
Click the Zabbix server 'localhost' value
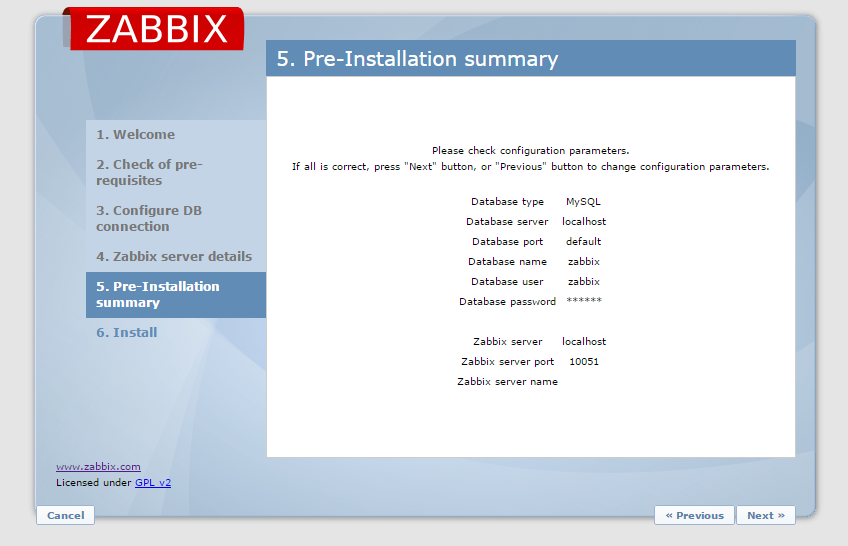pos(584,342)
